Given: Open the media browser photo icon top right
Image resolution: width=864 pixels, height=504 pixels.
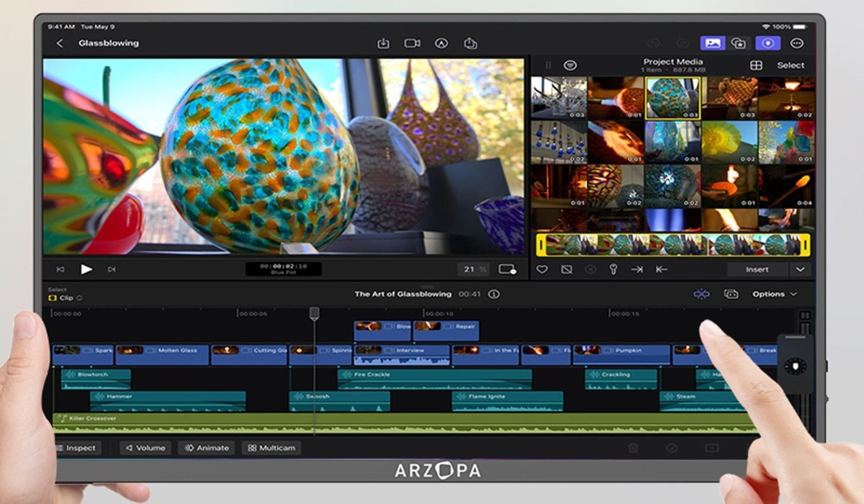Looking at the screenshot, I should coord(711,42).
